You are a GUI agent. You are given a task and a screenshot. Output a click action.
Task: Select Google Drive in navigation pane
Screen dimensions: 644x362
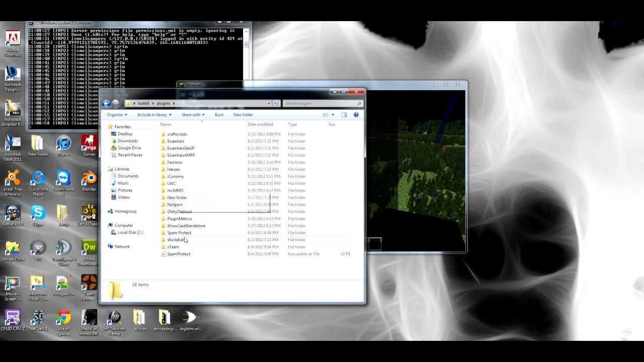129,148
